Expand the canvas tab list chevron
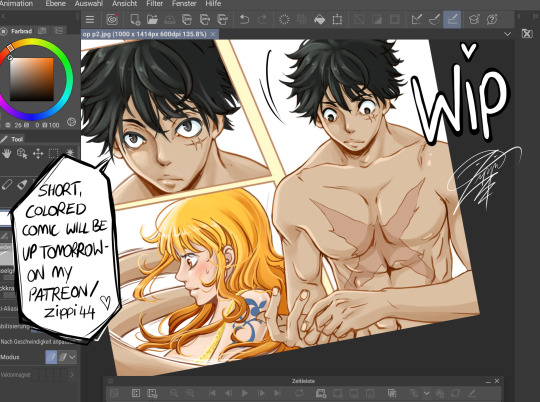This screenshot has height=402, width=540. [507, 34]
